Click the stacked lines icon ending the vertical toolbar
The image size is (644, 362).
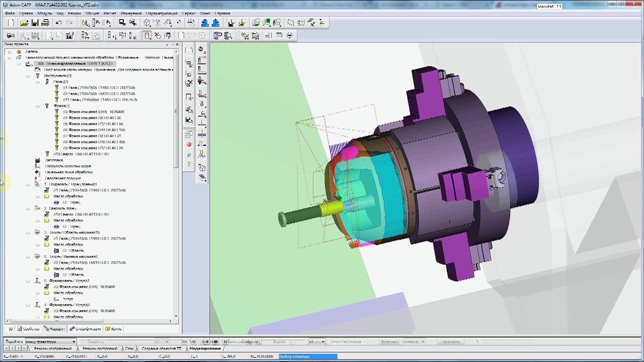click(202, 177)
